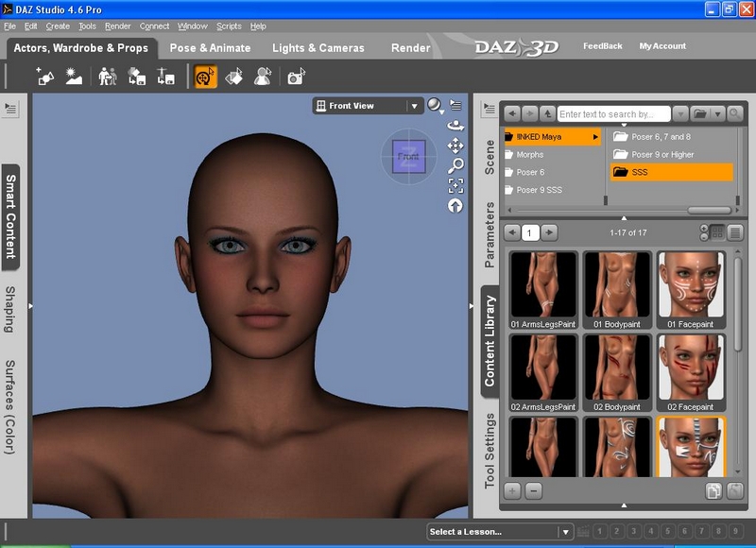Click the viewport pan arrows icon
The height and width of the screenshot is (548, 756).
455,145
